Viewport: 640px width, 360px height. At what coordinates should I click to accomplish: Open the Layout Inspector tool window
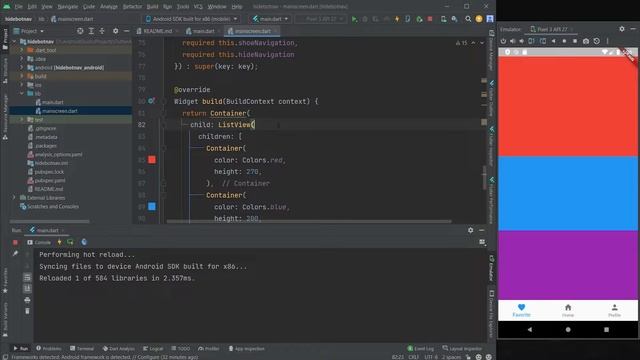pyautogui.click(x=462, y=349)
